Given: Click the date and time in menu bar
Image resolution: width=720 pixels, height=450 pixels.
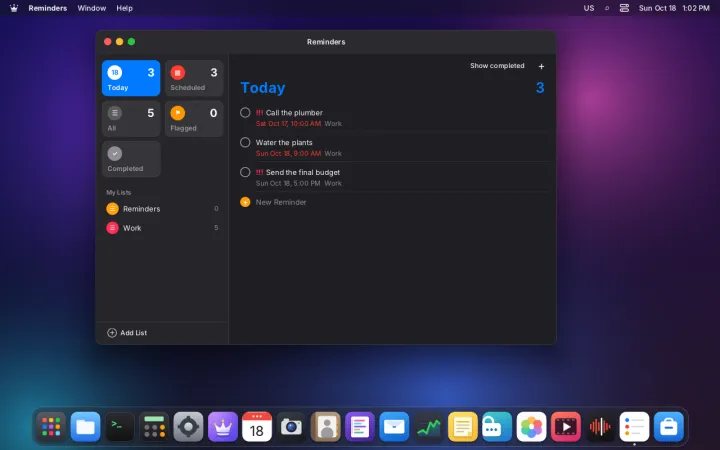Looking at the screenshot, I should tap(674, 8).
